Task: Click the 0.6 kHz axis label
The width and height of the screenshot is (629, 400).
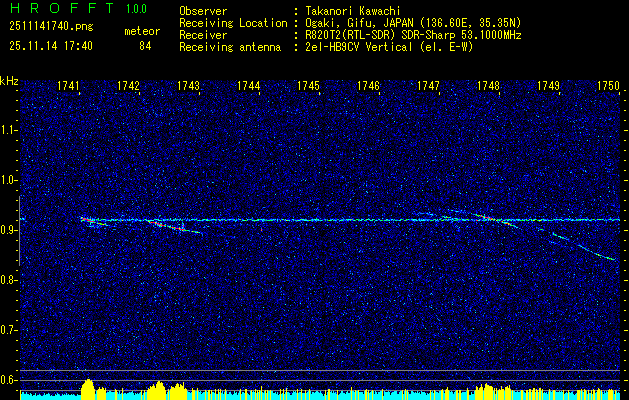Action: [8, 380]
